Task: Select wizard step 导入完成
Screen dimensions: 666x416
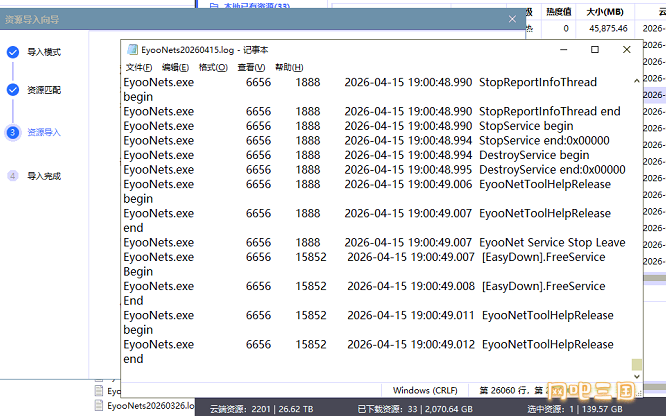Action: pos(44,176)
